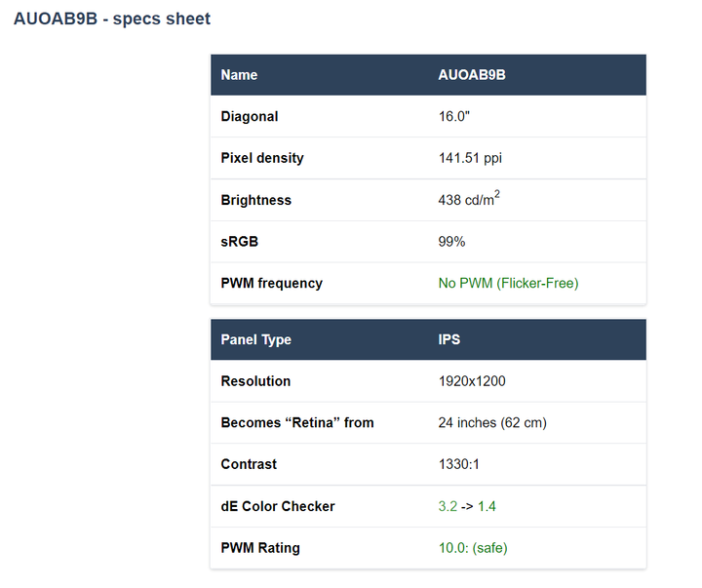
Task: Select the Becomes "Retina" from label
Action: (x=297, y=423)
